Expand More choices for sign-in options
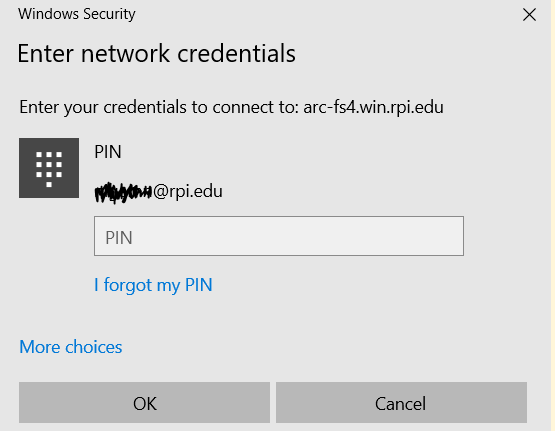Image resolution: width=555 pixels, height=431 pixels. point(71,347)
